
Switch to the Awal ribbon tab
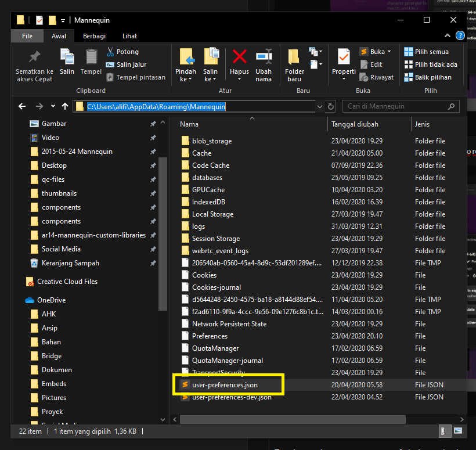coord(59,36)
